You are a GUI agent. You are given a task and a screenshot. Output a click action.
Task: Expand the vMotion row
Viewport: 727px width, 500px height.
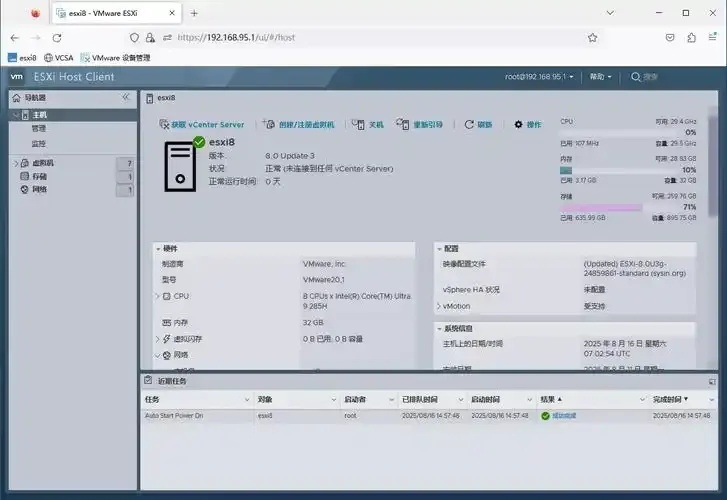pos(439,306)
